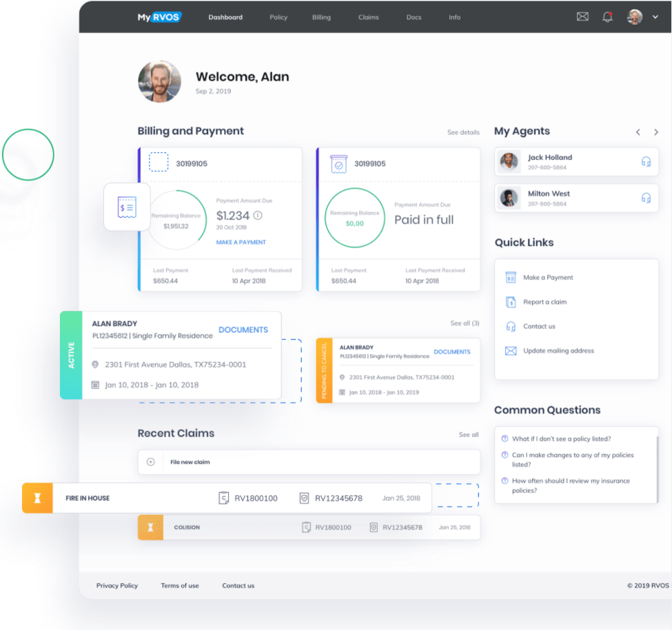Click the Report a claim document icon
This screenshot has height=630, width=672.
tap(511, 302)
